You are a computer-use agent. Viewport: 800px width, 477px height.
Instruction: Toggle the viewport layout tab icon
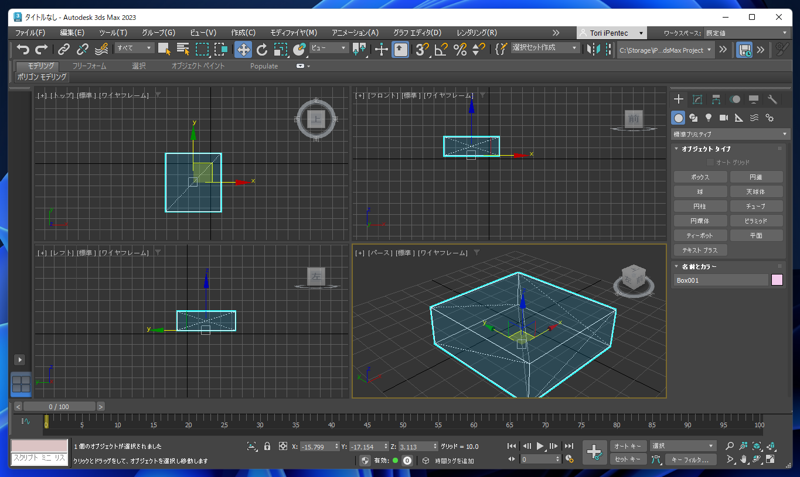pyautogui.click(x=21, y=384)
